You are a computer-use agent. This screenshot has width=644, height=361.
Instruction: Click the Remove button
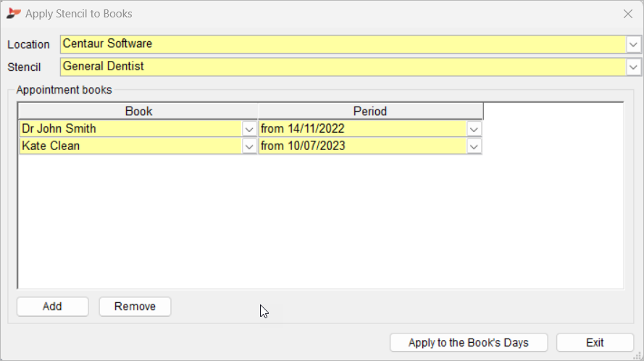click(135, 307)
